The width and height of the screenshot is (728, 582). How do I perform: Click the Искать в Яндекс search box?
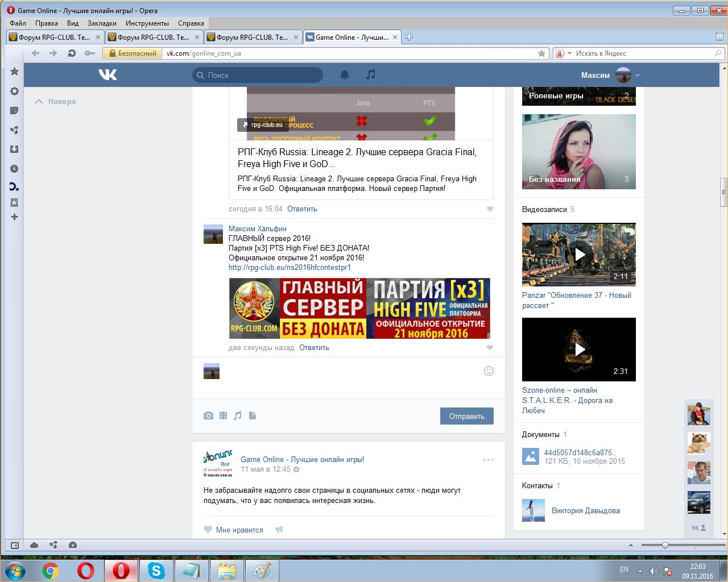[643, 53]
